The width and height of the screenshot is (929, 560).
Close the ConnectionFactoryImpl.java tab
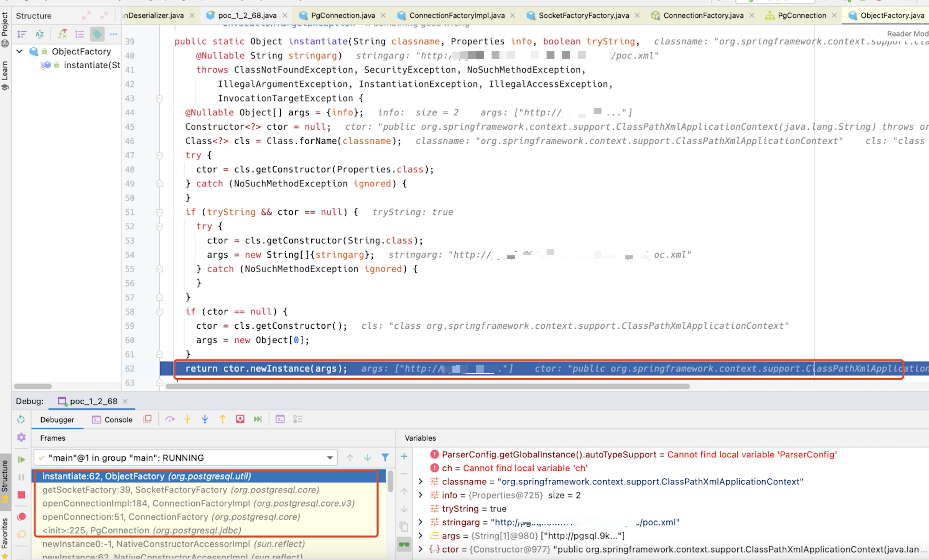click(x=512, y=15)
